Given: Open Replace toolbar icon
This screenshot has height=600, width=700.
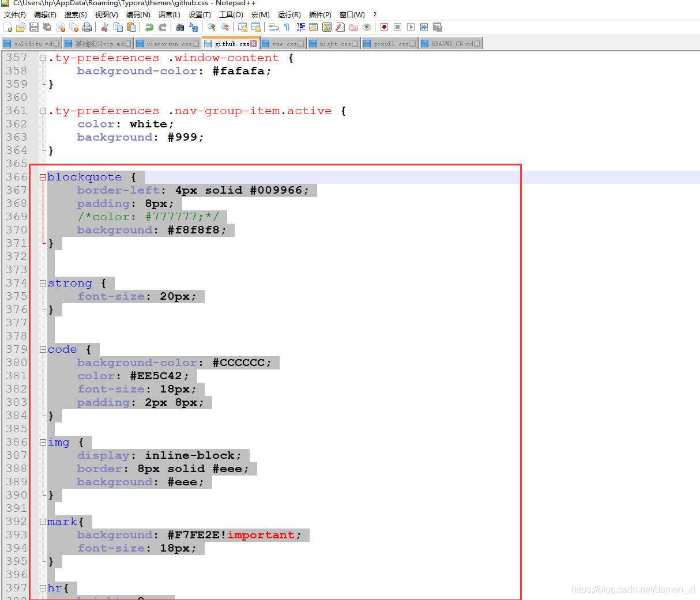Looking at the screenshot, I should 193,27.
